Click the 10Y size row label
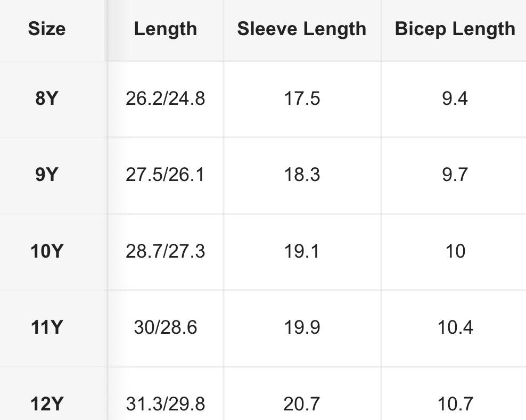 coord(46,251)
